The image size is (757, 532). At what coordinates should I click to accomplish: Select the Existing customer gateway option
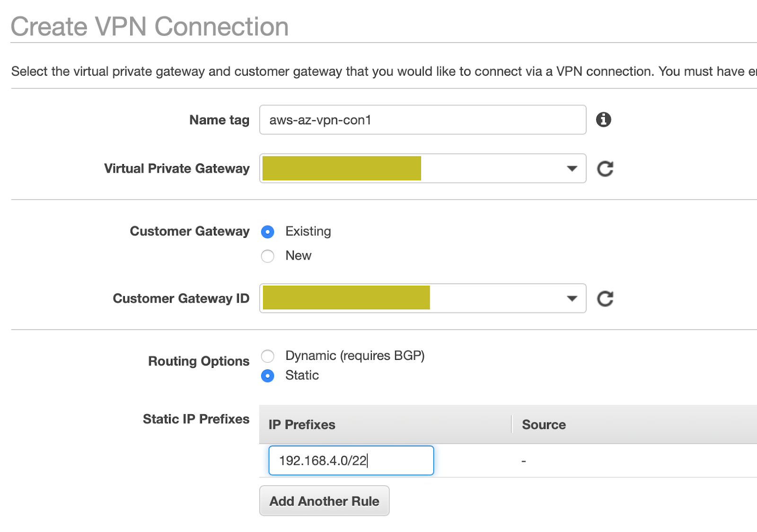[x=268, y=232]
